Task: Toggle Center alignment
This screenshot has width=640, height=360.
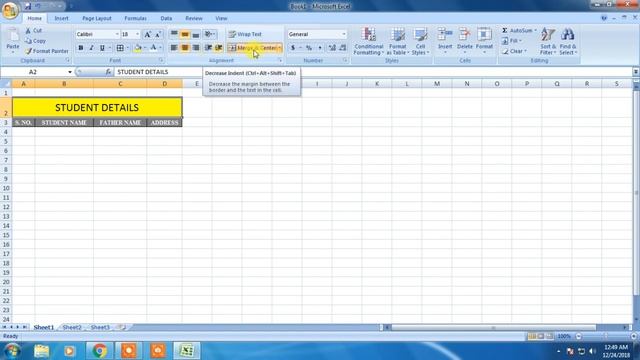Action: [185, 48]
